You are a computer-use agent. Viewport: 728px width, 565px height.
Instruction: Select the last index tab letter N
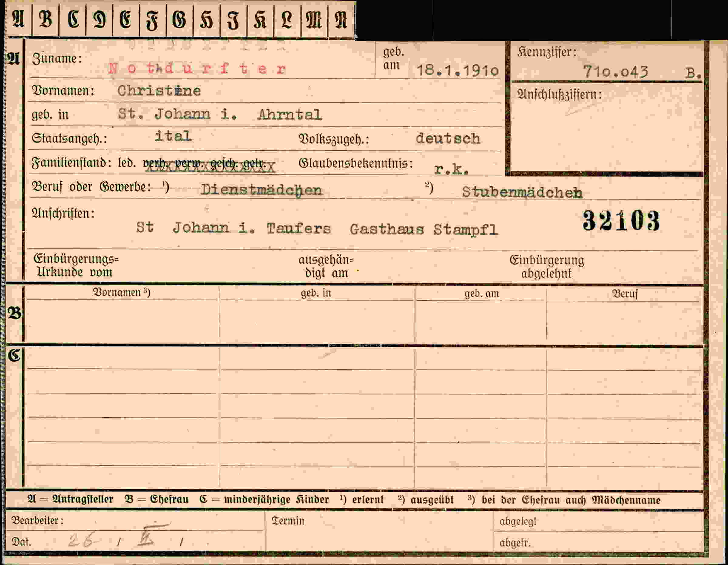tap(341, 19)
